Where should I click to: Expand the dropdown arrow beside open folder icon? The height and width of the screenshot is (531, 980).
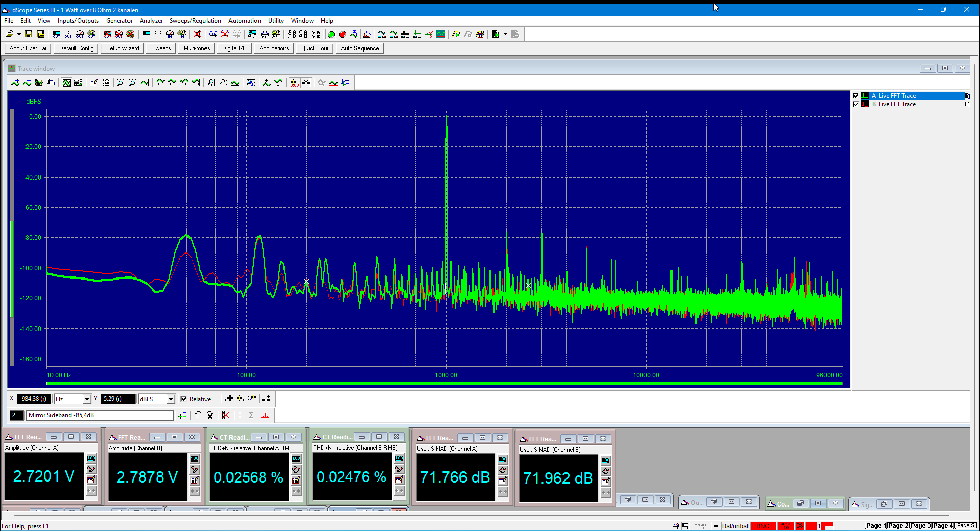pyautogui.click(x=19, y=34)
